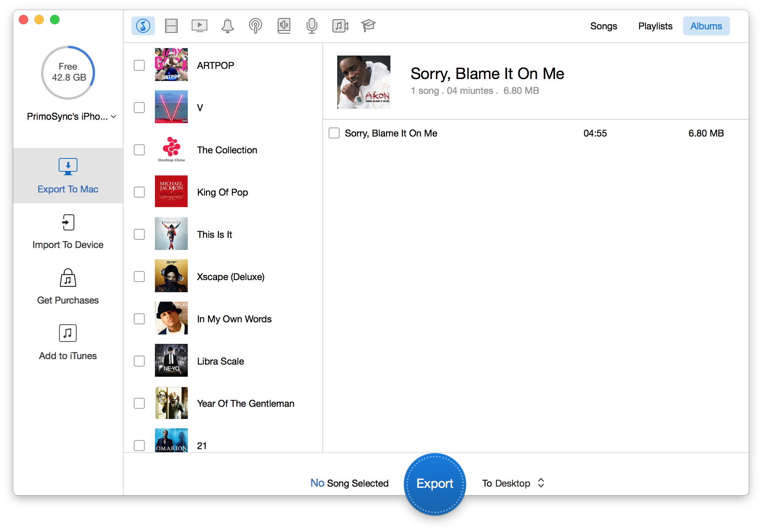762x532 pixels.
Task: Open the iTunes U graduation cap icon
Action: tap(368, 26)
